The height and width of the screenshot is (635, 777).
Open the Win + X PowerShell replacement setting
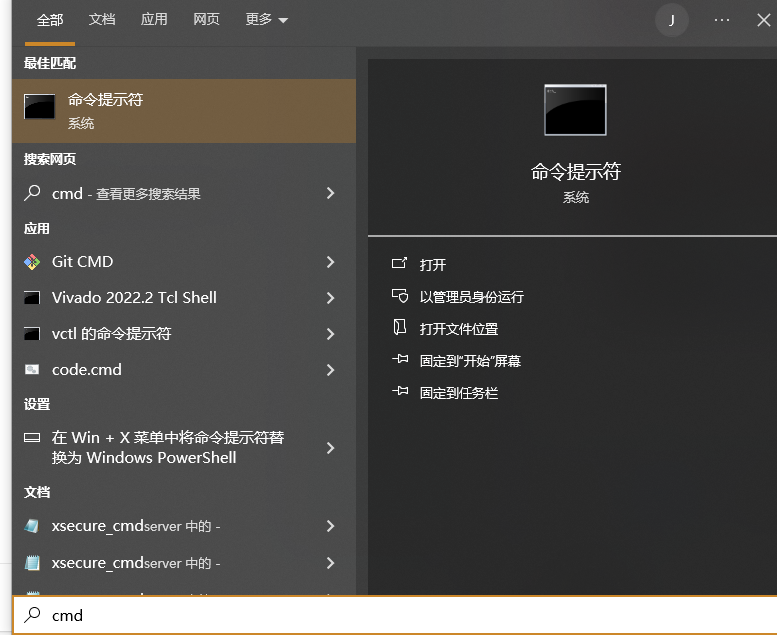tap(184, 448)
